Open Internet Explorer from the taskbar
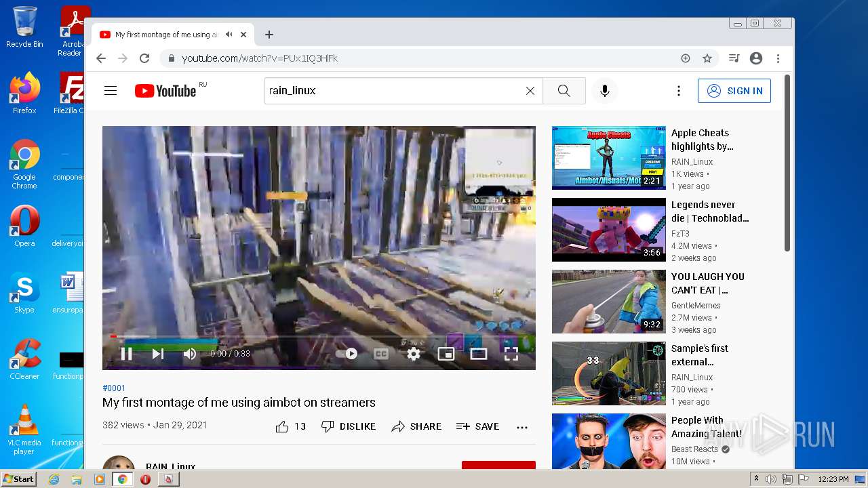The image size is (868, 488). coord(54,479)
